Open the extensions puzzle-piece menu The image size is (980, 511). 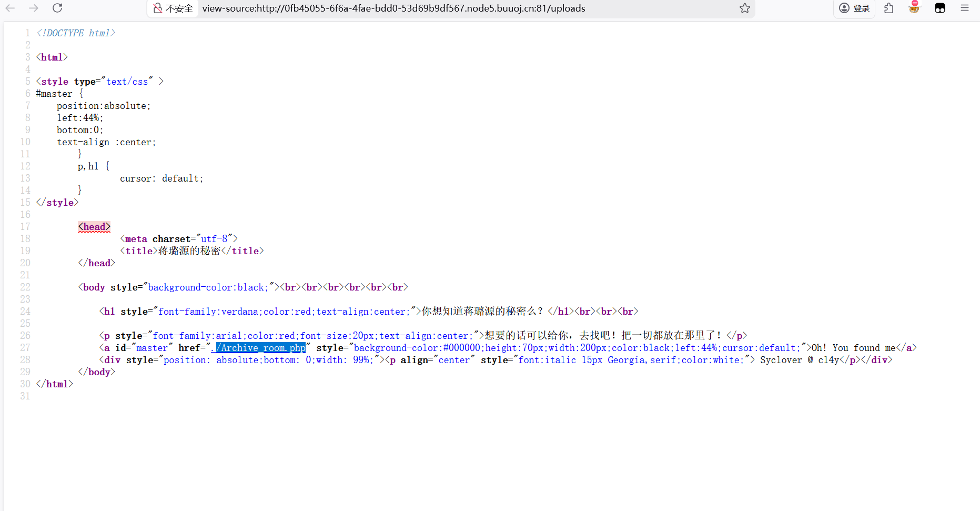[889, 8]
